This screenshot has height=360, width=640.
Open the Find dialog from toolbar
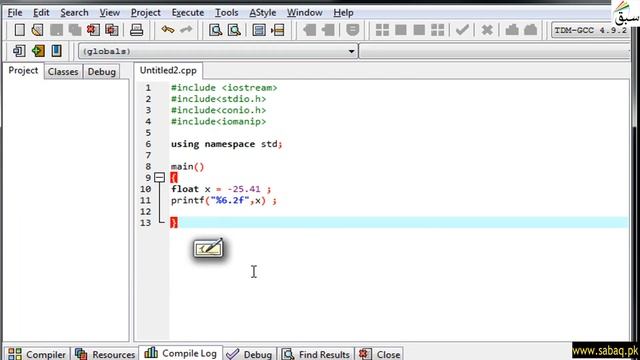(216, 30)
